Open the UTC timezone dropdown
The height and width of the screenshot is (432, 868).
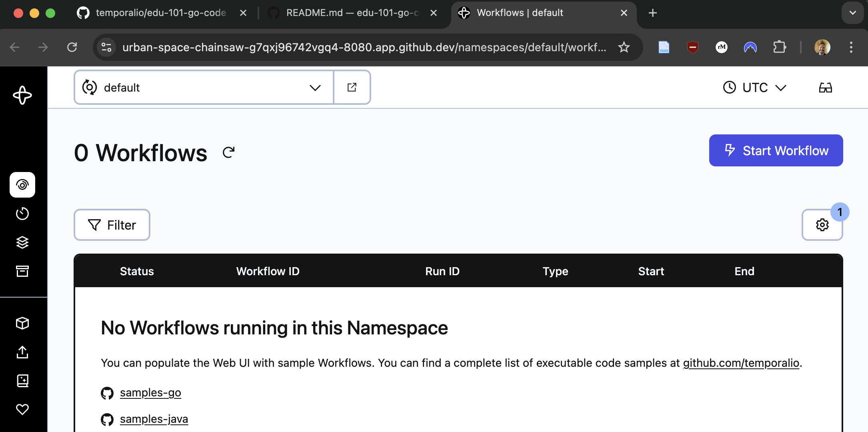(755, 88)
